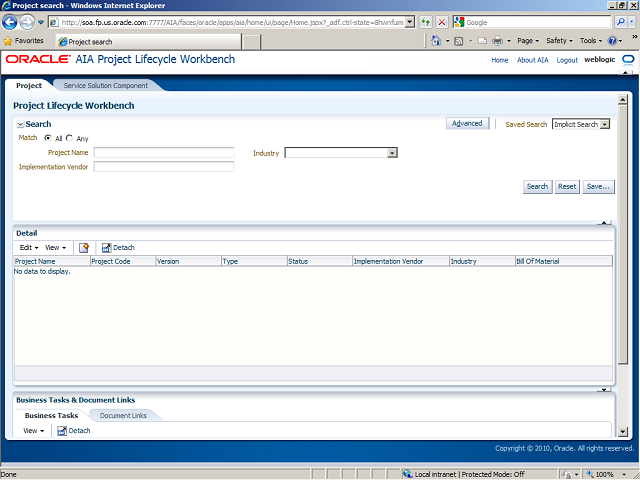Click into the Project Name input field
640x480 pixels.
[x=163, y=153]
